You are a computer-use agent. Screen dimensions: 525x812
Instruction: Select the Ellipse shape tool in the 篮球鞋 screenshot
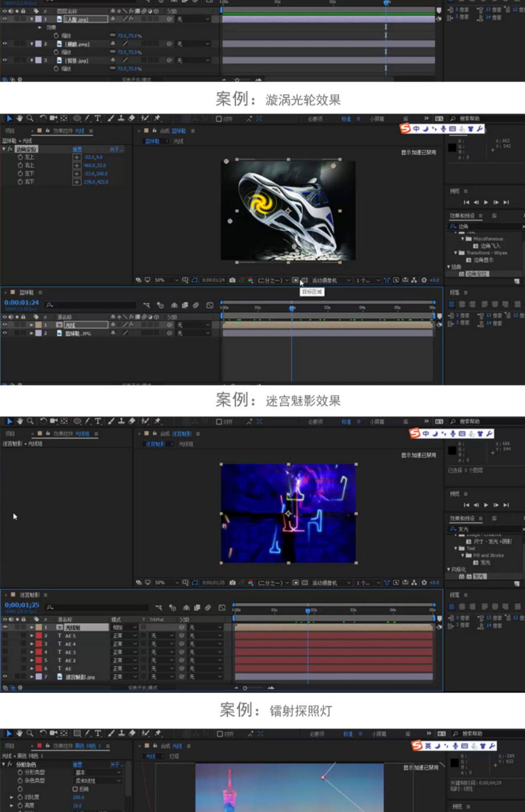[x=77, y=118]
